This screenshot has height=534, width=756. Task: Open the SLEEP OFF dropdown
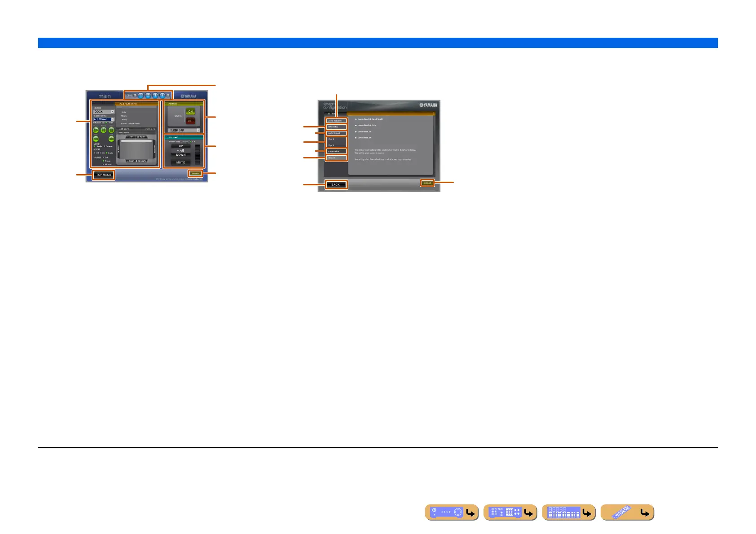pyautogui.click(x=184, y=130)
